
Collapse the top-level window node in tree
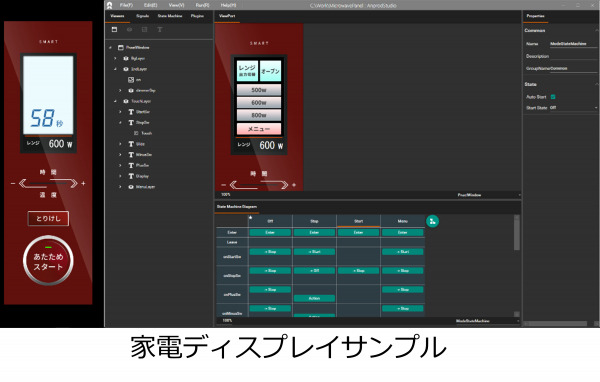[110, 47]
